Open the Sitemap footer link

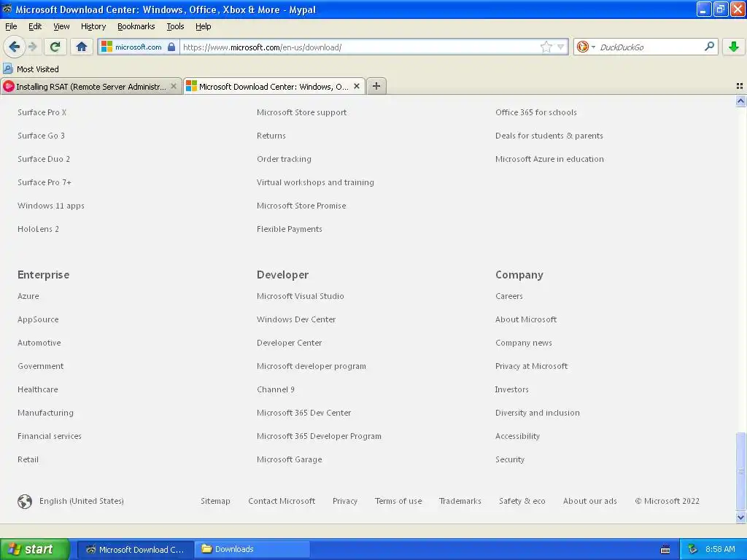pos(215,501)
